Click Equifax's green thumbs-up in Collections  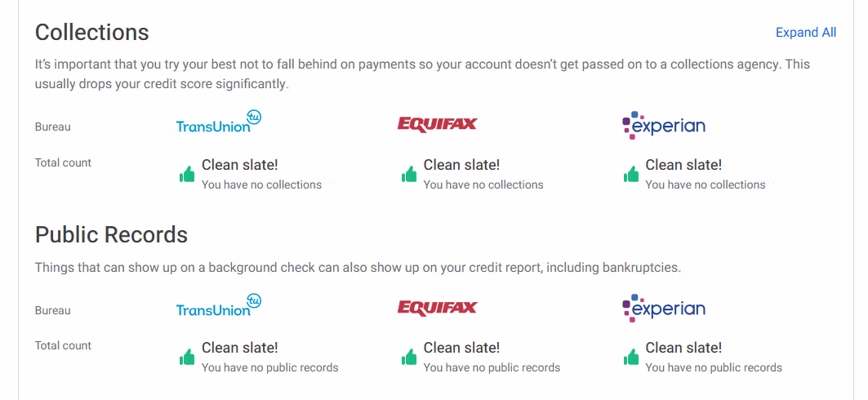coord(409,174)
